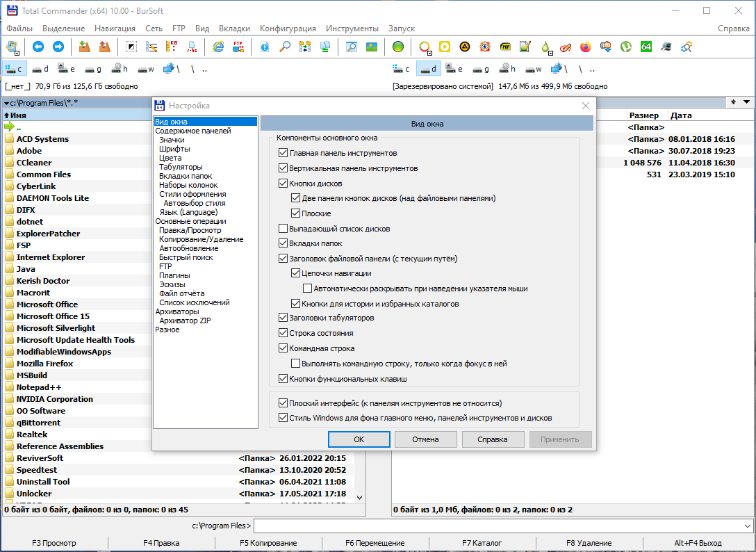Open the command line history dropdown
This screenshot has width=756, height=552.
tap(748, 526)
